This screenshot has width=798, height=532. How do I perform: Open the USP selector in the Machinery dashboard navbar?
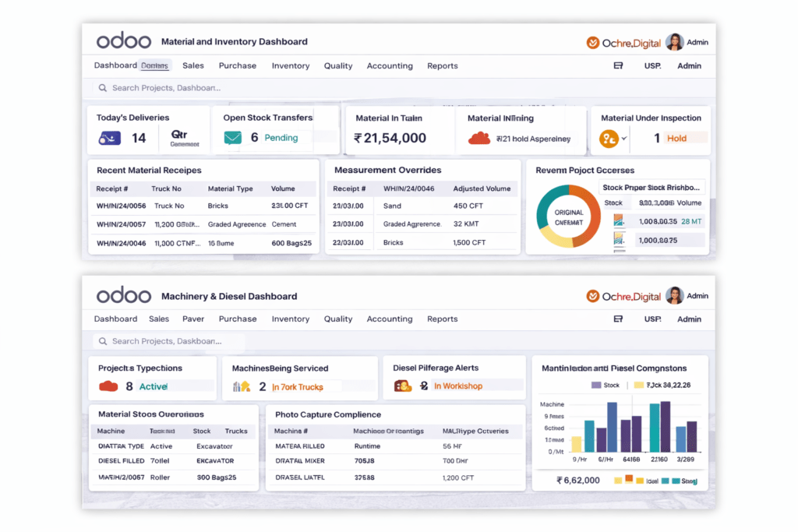652,319
